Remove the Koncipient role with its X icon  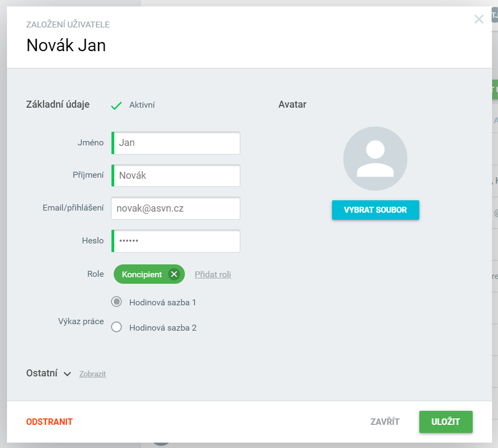tap(174, 274)
